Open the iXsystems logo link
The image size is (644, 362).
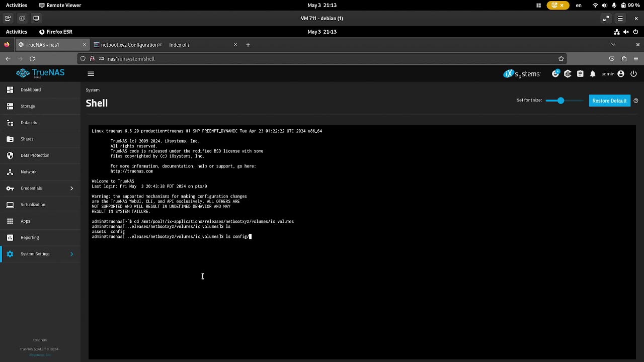click(522, 74)
